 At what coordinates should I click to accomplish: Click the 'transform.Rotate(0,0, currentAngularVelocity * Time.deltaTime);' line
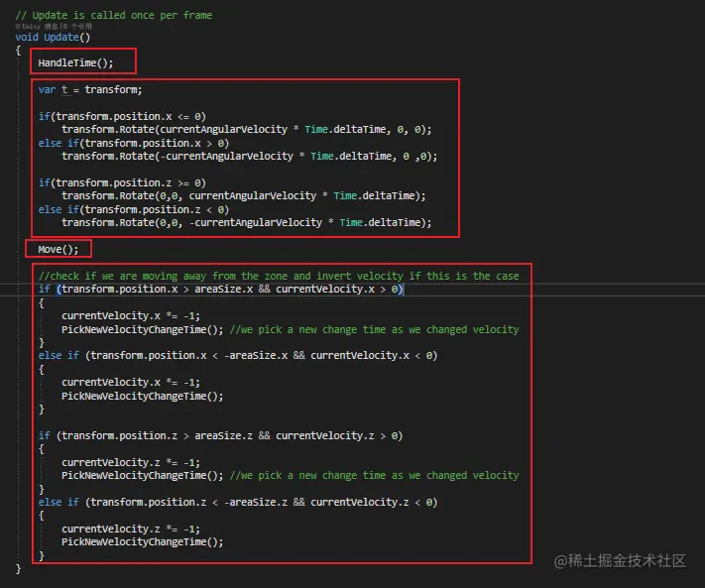click(x=244, y=196)
